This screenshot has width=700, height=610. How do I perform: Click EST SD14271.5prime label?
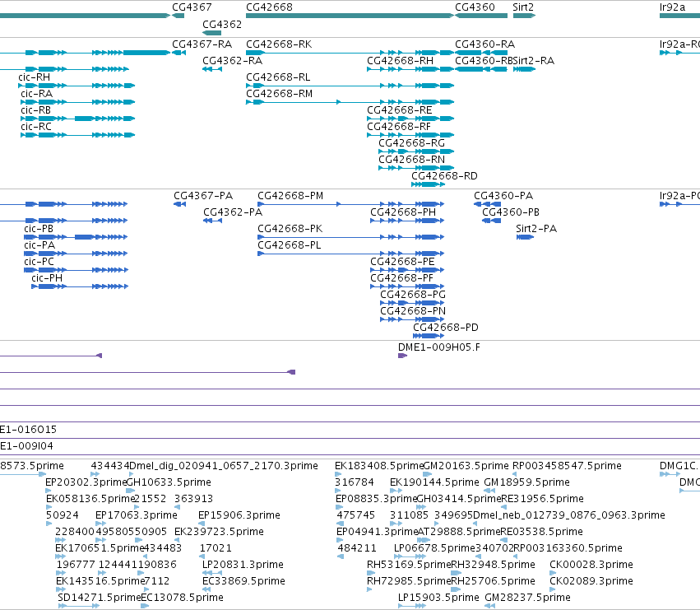99,598
